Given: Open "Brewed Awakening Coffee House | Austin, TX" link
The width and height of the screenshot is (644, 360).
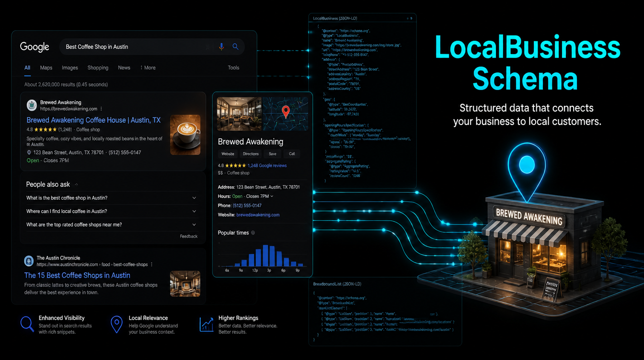Looking at the screenshot, I should [x=93, y=120].
